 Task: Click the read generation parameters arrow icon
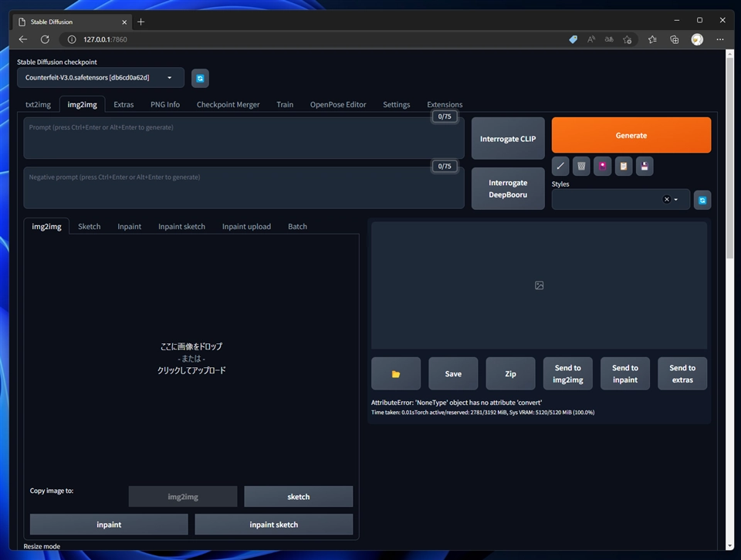[560, 166]
